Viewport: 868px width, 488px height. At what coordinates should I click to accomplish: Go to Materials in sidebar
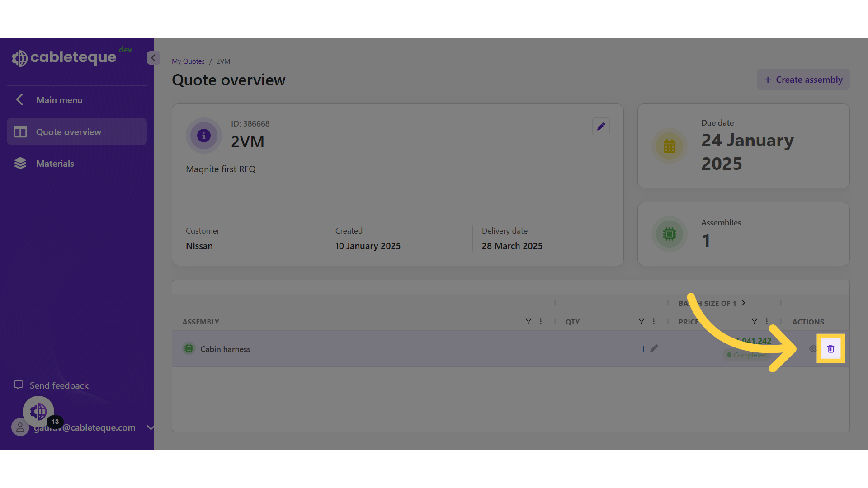pyautogui.click(x=55, y=164)
